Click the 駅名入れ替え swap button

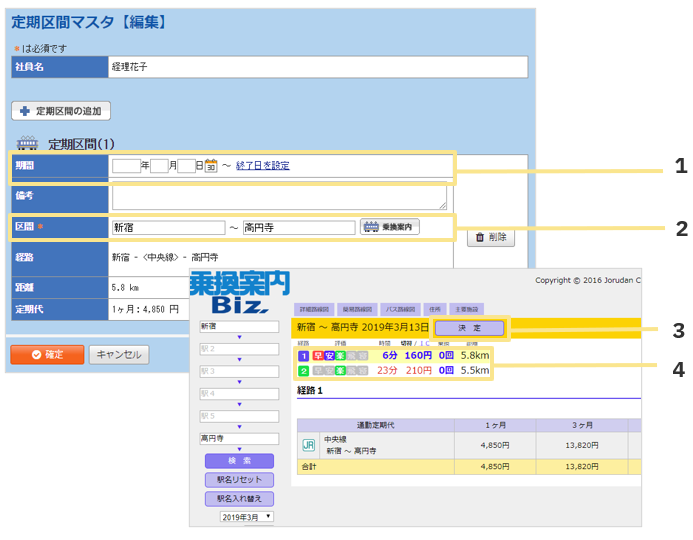[x=239, y=497]
